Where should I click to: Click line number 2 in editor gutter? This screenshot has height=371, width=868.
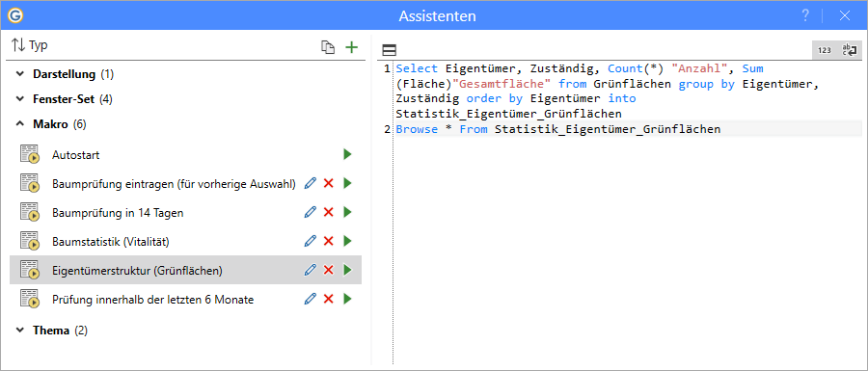[388, 129]
